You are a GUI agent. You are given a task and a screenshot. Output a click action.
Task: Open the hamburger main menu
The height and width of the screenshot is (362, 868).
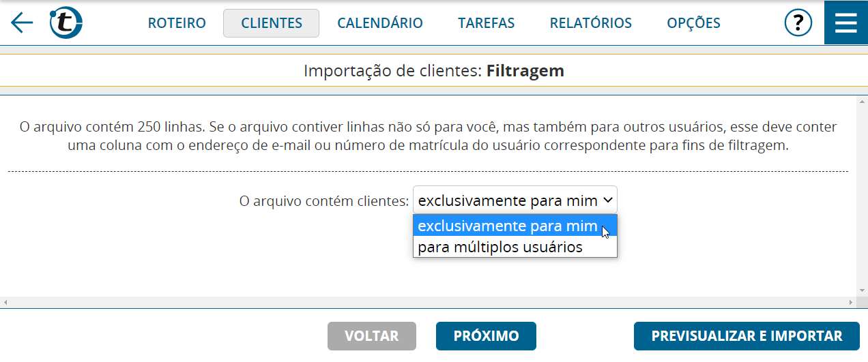(x=846, y=23)
